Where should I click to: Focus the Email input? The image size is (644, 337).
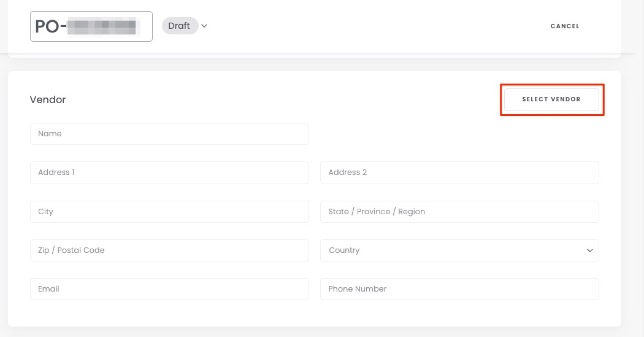(x=169, y=289)
